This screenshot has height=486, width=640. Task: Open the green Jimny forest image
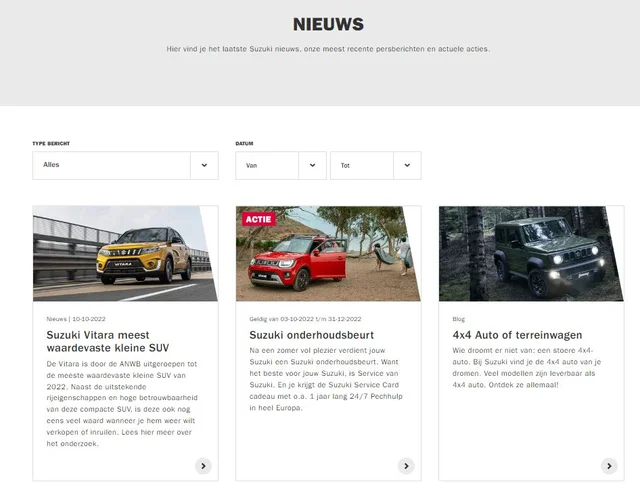tap(531, 253)
